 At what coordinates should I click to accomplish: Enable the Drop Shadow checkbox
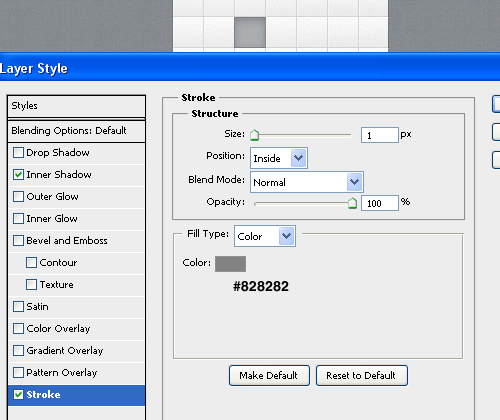pos(18,153)
